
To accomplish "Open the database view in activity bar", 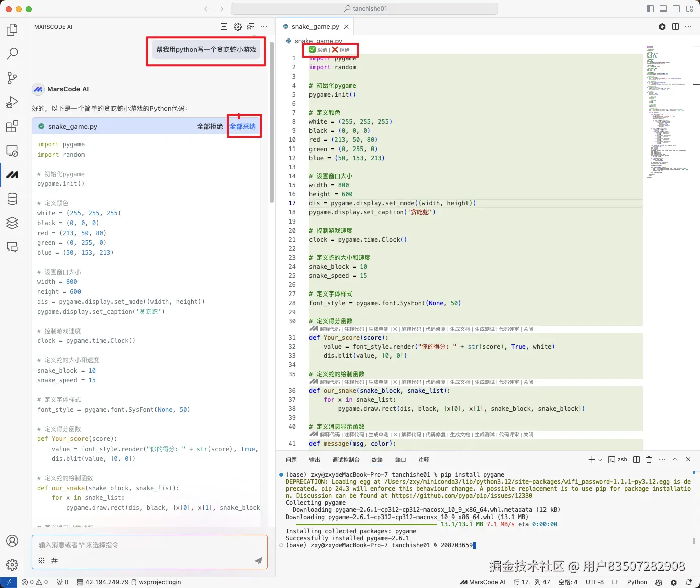I will click(x=12, y=199).
